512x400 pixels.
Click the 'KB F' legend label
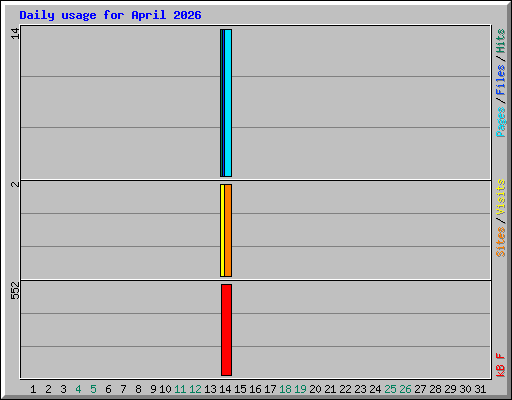(x=501, y=365)
